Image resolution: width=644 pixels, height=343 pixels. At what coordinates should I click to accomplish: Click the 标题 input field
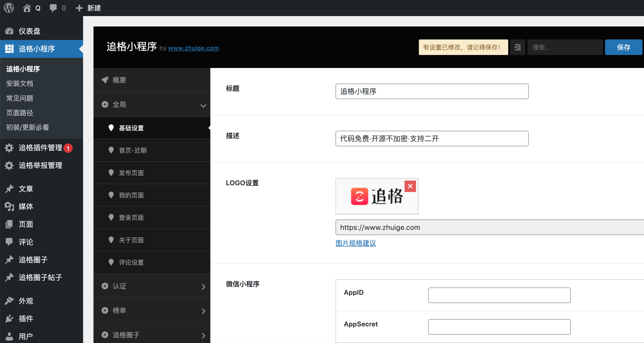point(432,91)
